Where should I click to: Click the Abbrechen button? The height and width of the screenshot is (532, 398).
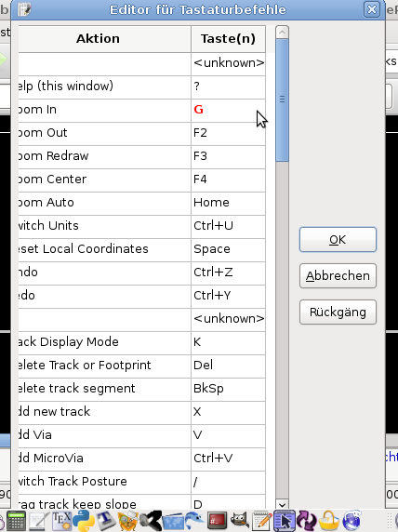pos(338,276)
